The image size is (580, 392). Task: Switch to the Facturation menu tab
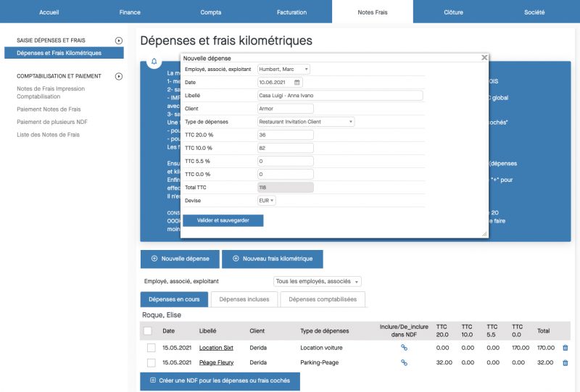click(291, 12)
